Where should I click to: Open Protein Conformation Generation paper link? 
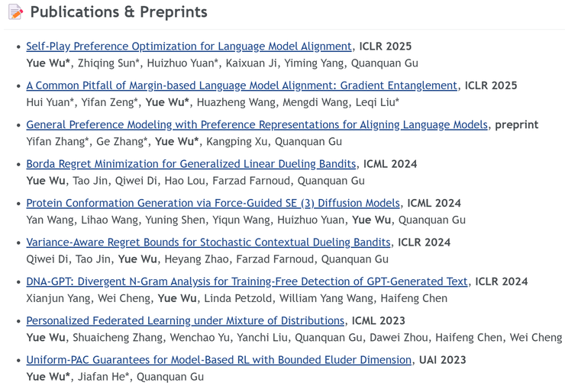[213, 204]
